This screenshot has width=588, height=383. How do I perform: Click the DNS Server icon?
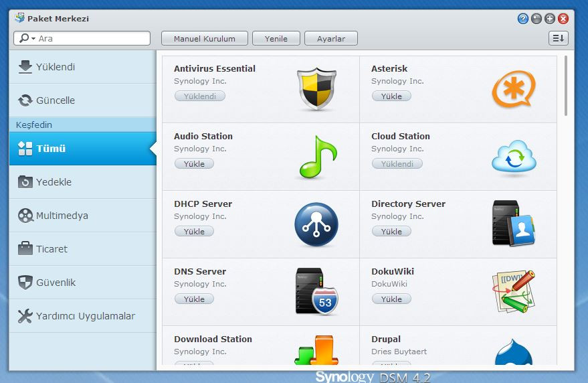tap(316, 292)
